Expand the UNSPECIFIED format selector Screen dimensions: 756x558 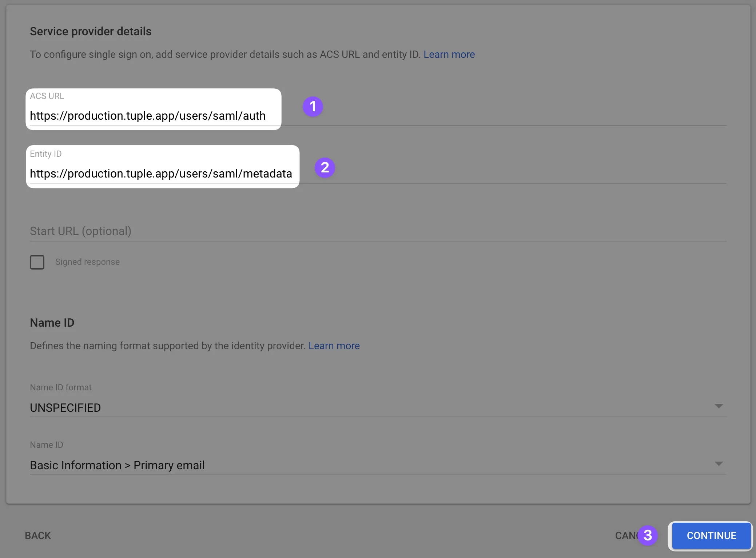(65, 407)
